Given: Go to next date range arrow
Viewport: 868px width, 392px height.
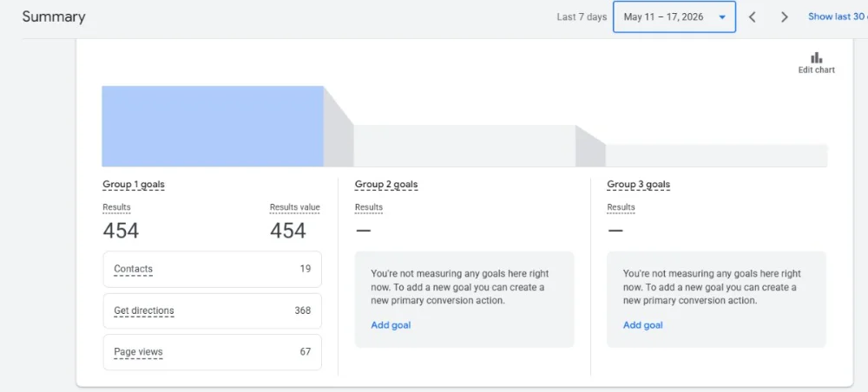Looking at the screenshot, I should point(784,17).
